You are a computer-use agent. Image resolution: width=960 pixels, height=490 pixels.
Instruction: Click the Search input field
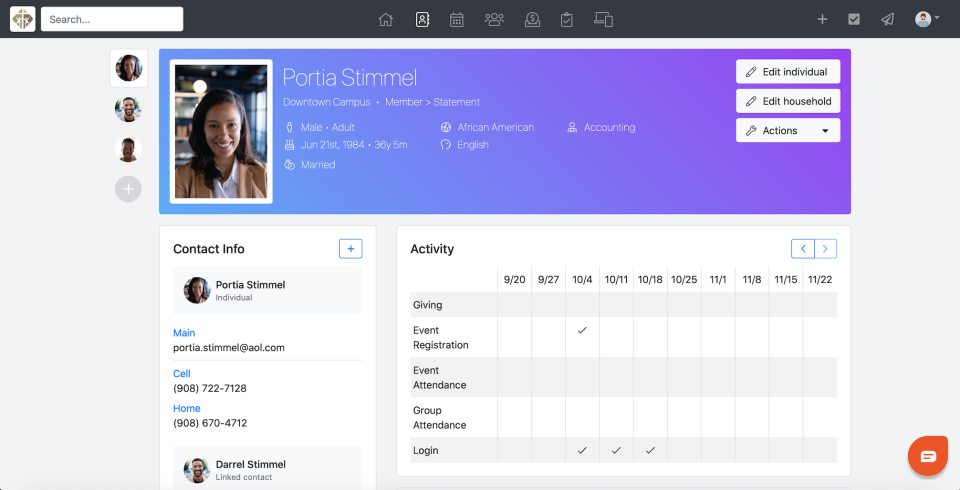click(112, 19)
